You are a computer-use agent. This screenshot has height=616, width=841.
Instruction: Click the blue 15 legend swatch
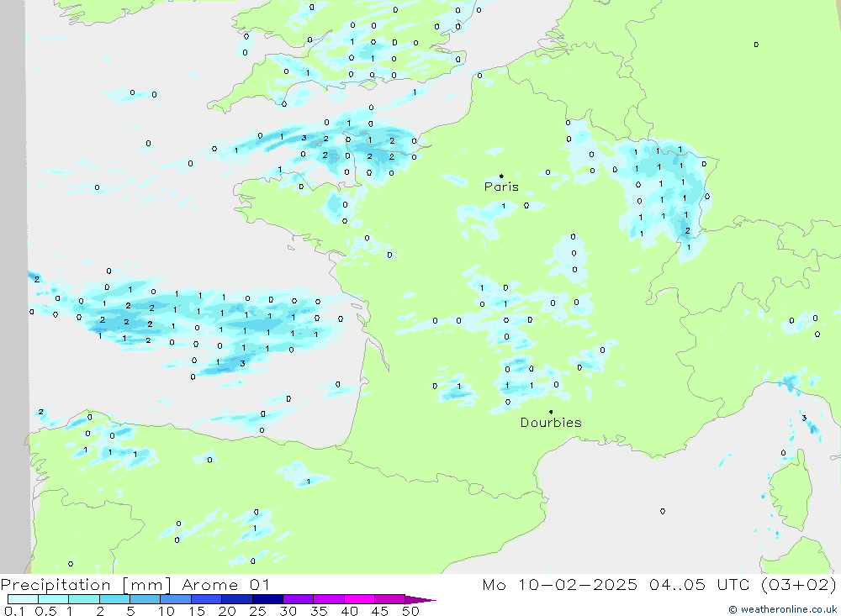coord(207,599)
